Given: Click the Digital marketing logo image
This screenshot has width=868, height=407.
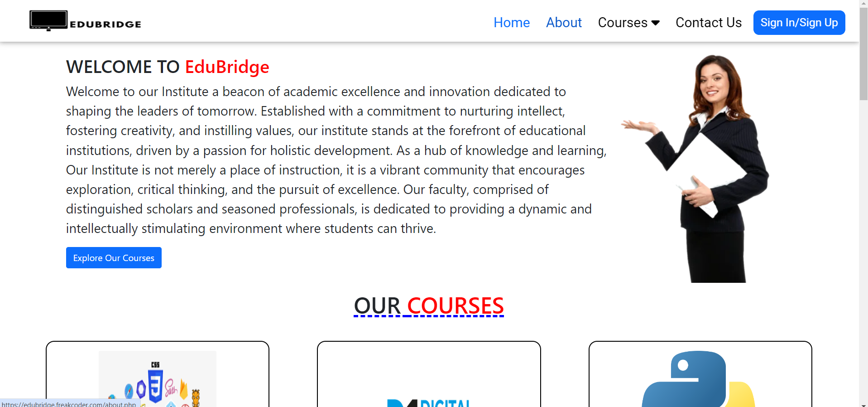Looking at the screenshot, I should [428, 402].
